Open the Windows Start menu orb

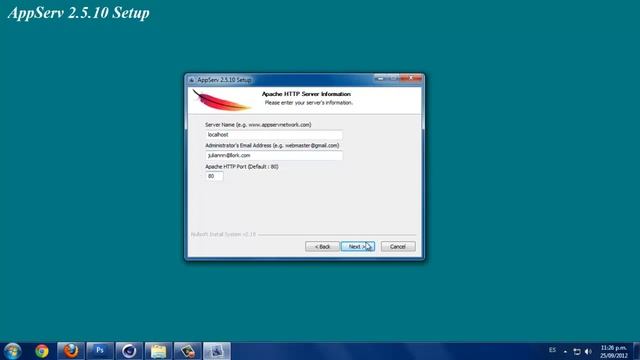pos(12,351)
